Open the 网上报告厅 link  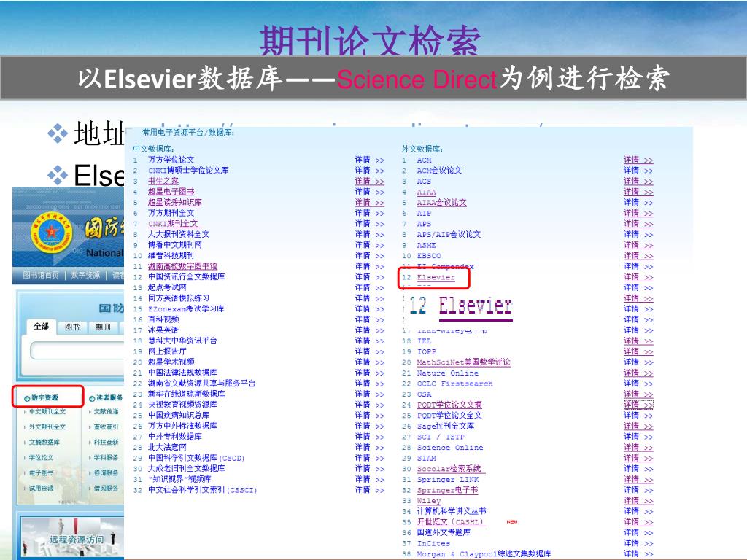(167, 351)
